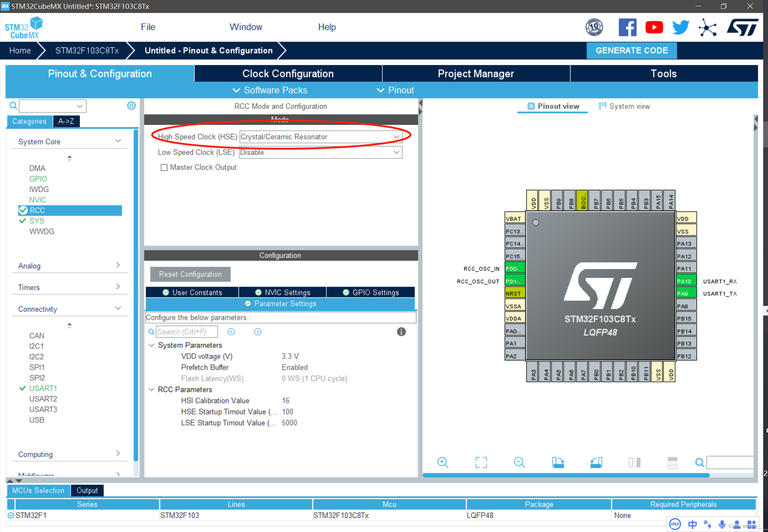Viewport: 768px width, 532px height.
Task: Expand Timers category
Action: click(x=118, y=287)
